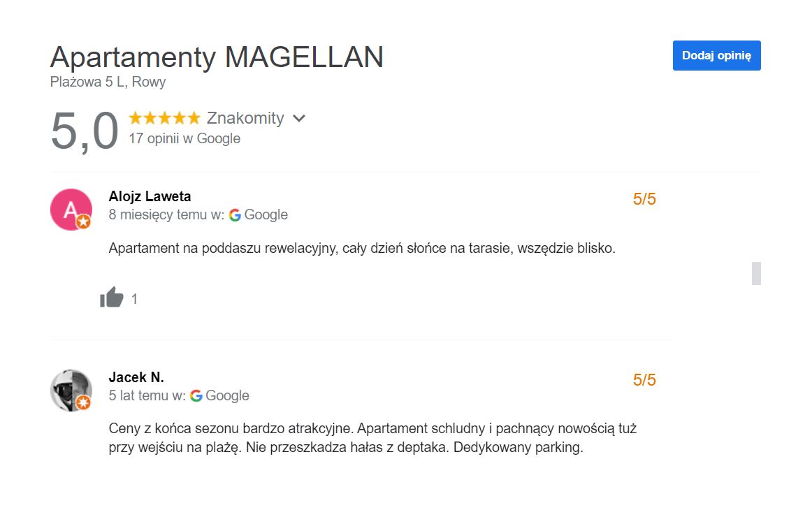
Task: Click the Dodaj opinię button
Action: tap(716, 56)
